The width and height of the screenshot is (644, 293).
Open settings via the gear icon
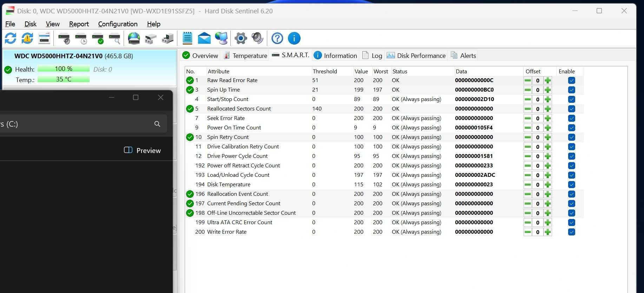pos(241,38)
